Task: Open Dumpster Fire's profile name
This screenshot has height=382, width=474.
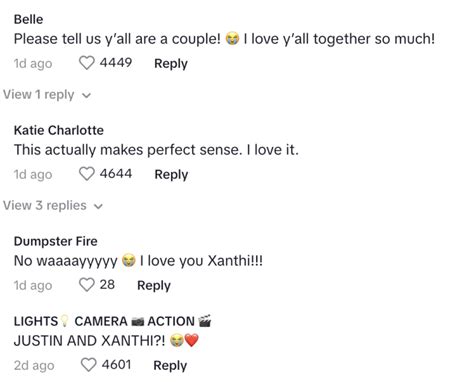Action: [56, 241]
